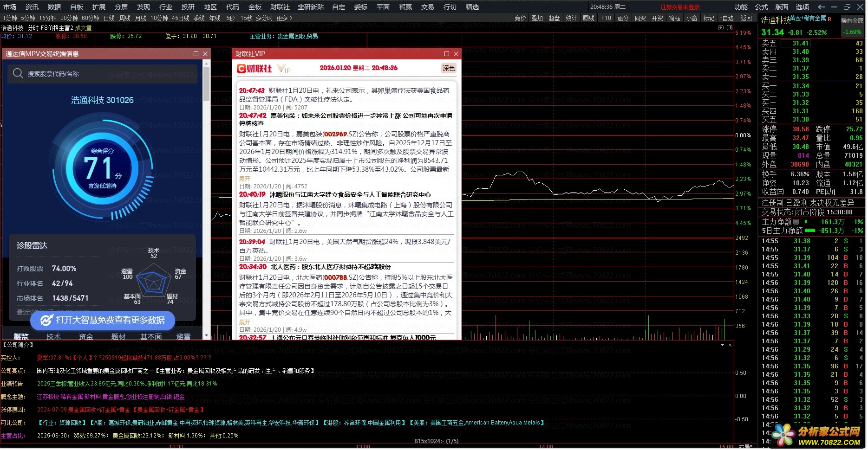The image size is (868, 450).
Task: Toggle the 深色 dark mode button
Action: pyautogui.click(x=449, y=68)
